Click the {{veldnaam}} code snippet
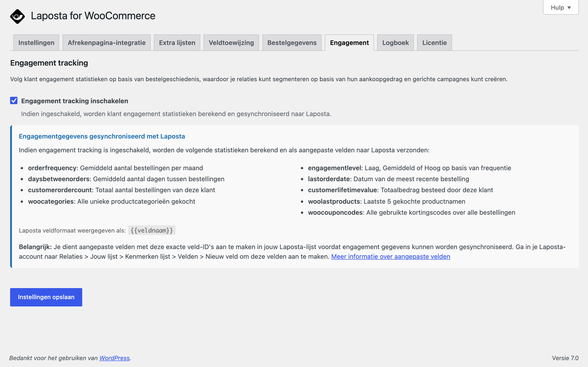The width and height of the screenshot is (588, 367). coord(152,230)
